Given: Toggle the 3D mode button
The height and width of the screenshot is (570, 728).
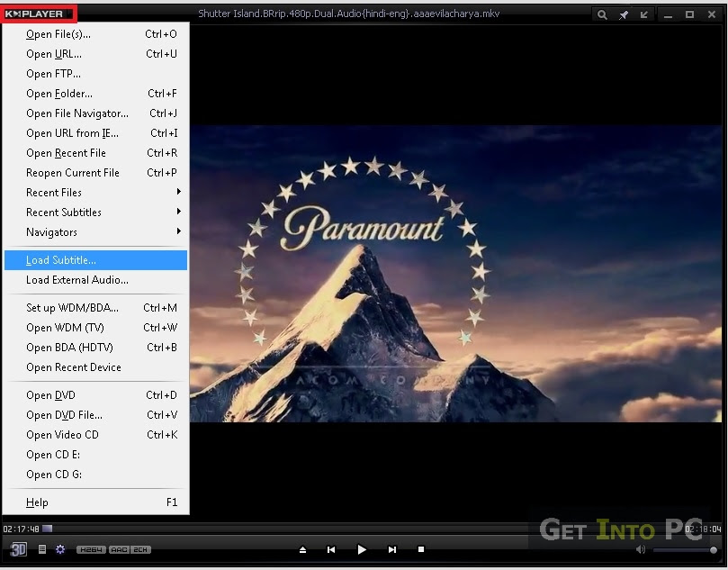Looking at the screenshot, I should (x=18, y=549).
